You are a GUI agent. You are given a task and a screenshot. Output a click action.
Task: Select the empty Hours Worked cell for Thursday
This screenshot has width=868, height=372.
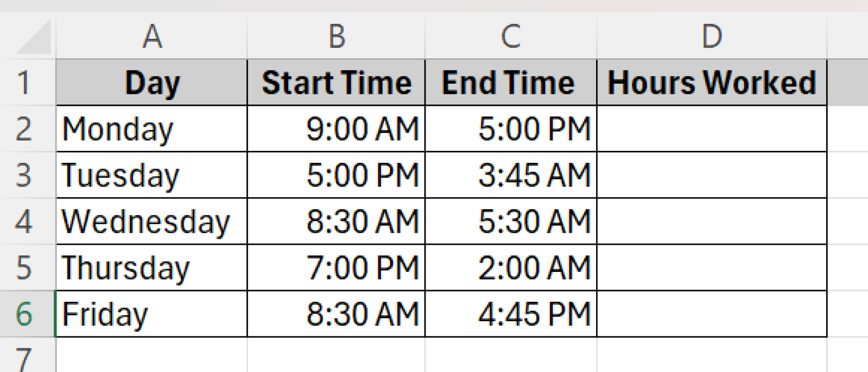tap(712, 267)
